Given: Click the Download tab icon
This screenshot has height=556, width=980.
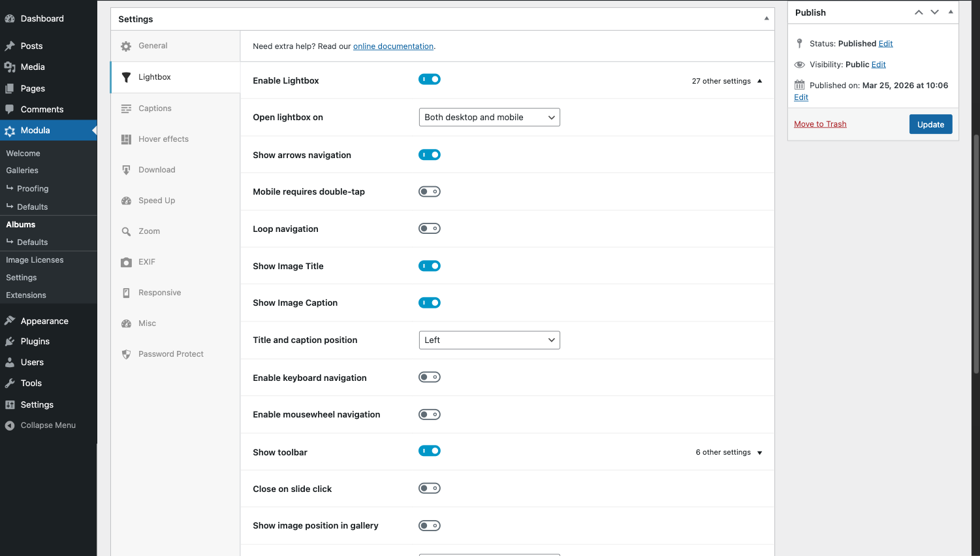Looking at the screenshot, I should 126,170.
